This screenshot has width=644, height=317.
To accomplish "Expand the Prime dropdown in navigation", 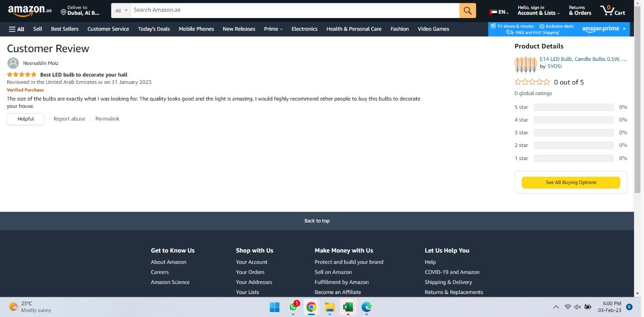I will point(273,29).
